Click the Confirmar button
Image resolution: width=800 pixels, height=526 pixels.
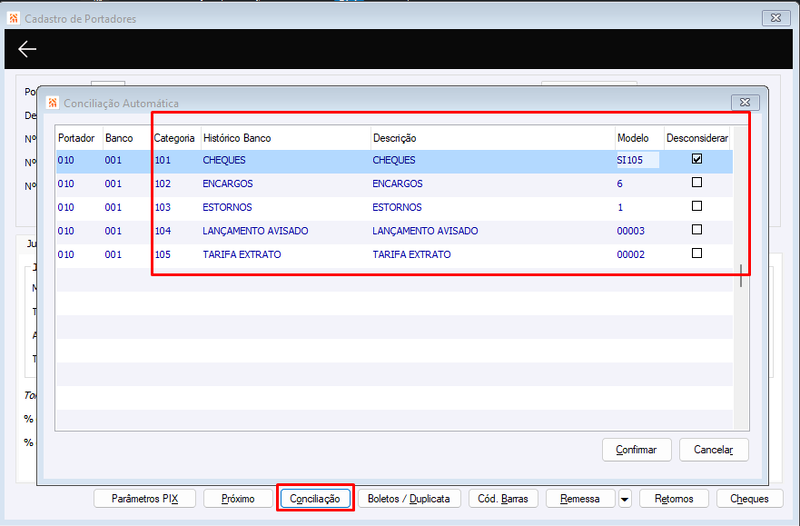point(636,449)
